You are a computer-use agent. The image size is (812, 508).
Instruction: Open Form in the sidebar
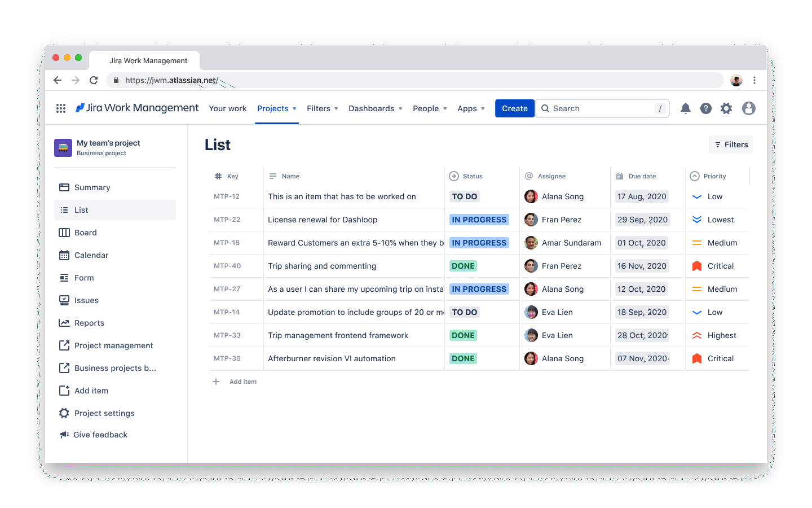pyautogui.click(x=115, y=278)
